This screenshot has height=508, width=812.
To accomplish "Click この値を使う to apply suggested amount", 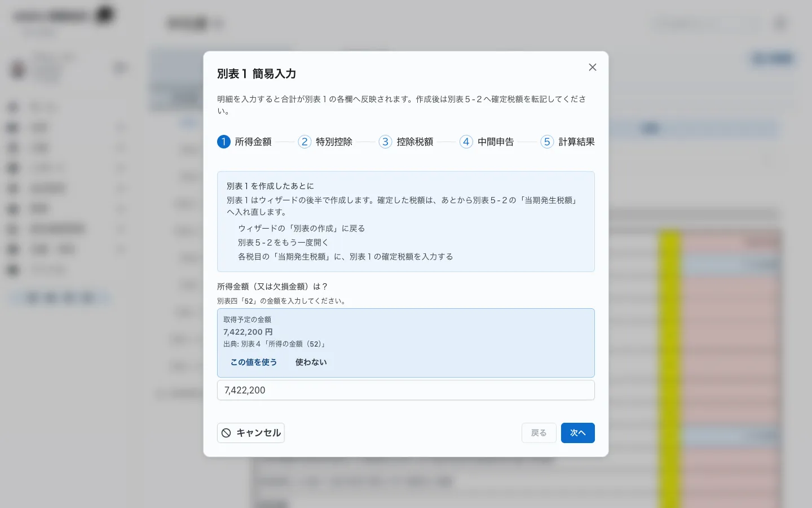I will coord(254,362).
